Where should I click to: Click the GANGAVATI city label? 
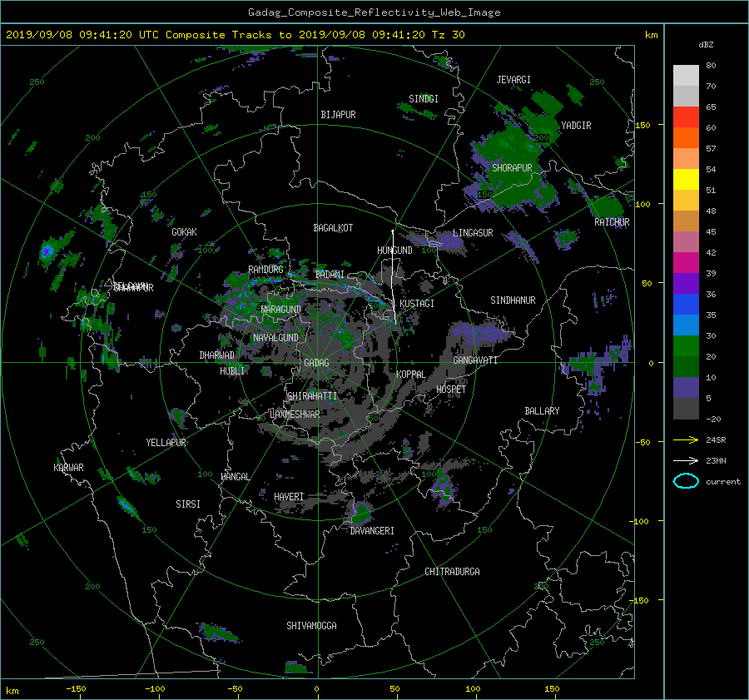pos(475,360)
